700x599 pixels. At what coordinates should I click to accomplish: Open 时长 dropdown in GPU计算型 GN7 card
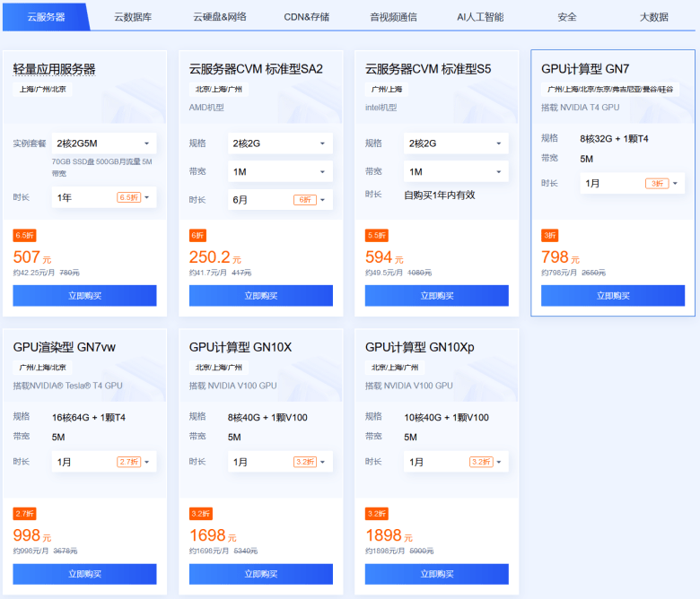click(632, 183)
